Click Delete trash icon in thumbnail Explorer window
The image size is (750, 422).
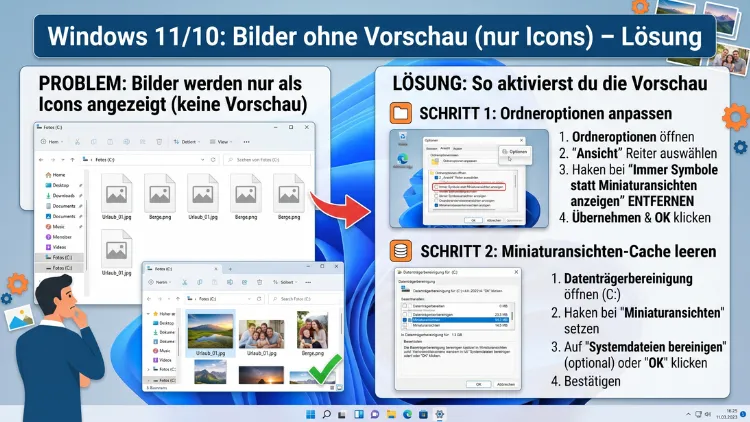tap(259, 282)
